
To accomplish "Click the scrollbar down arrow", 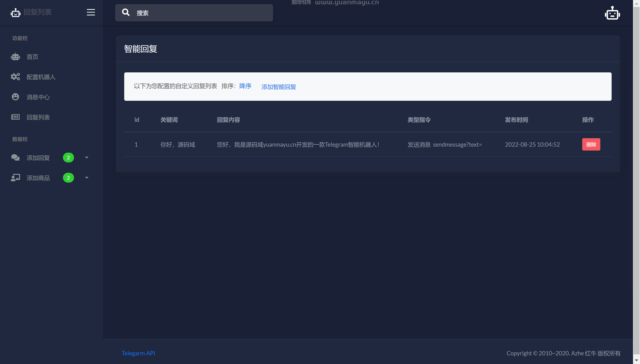I will 637,361.
